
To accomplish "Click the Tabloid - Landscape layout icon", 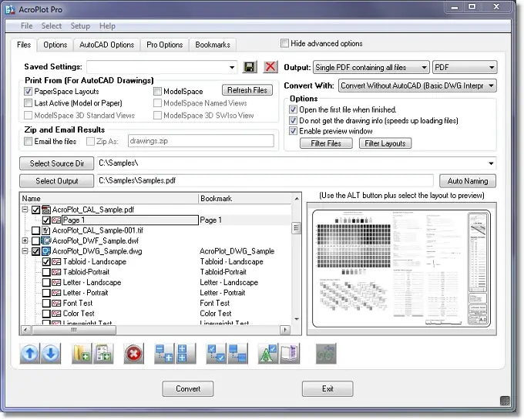I will 56,261.
